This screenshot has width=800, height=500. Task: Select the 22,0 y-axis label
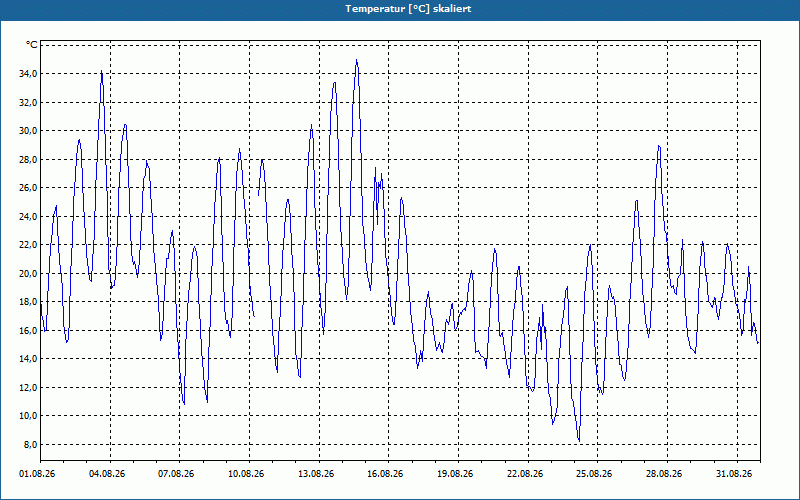click(x=28, y=245)
